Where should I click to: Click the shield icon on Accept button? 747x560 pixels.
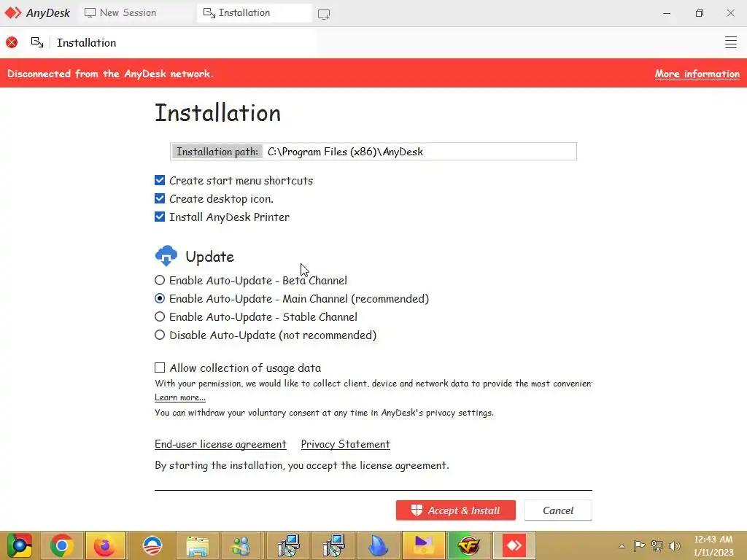417,510
